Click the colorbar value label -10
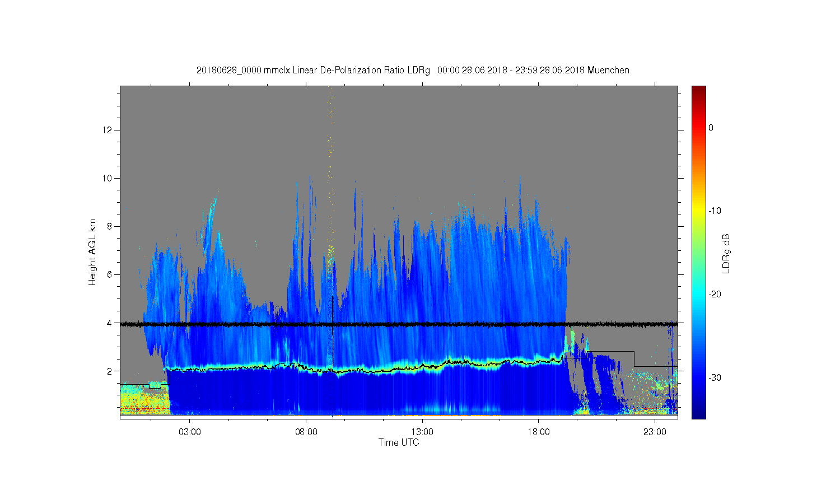This screenshot has width=840, height=504. (x=715, y=211)
